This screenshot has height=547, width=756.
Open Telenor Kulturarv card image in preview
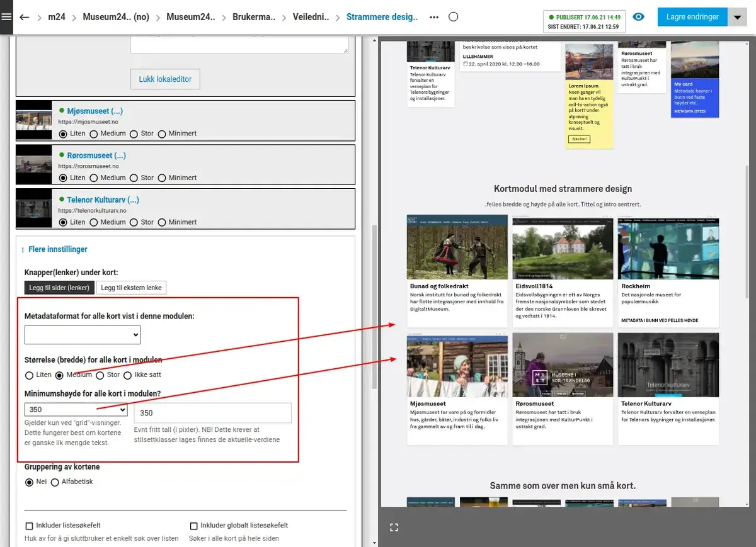(x=668, y=364)
